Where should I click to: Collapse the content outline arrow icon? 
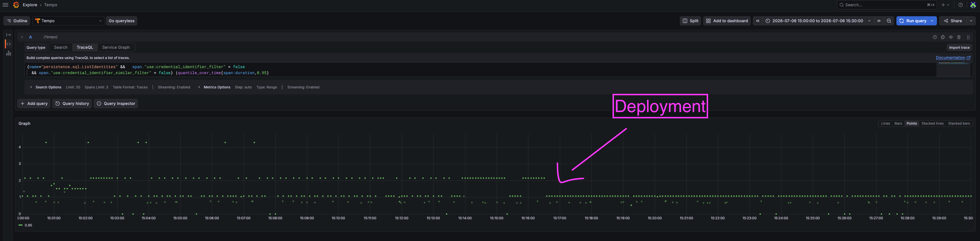[8, 35]
